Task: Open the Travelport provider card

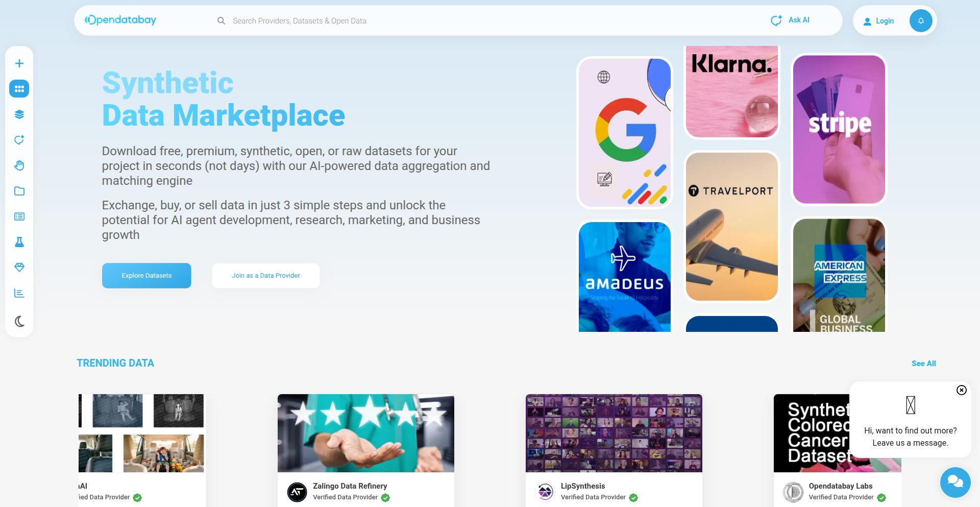Action: pyautogui.click(x=732, y=227)
